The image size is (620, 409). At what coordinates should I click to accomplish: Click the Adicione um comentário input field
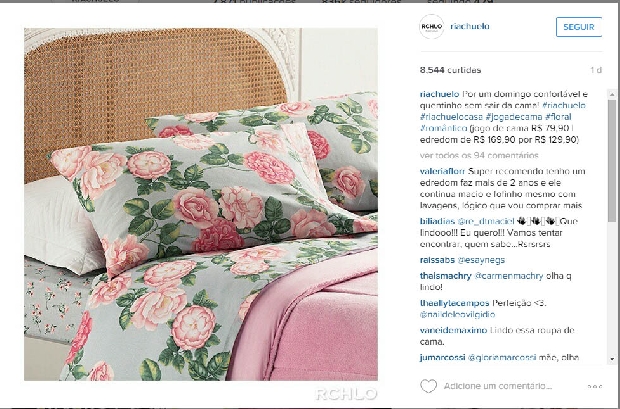pyautogui.click(x=497, y=386)
